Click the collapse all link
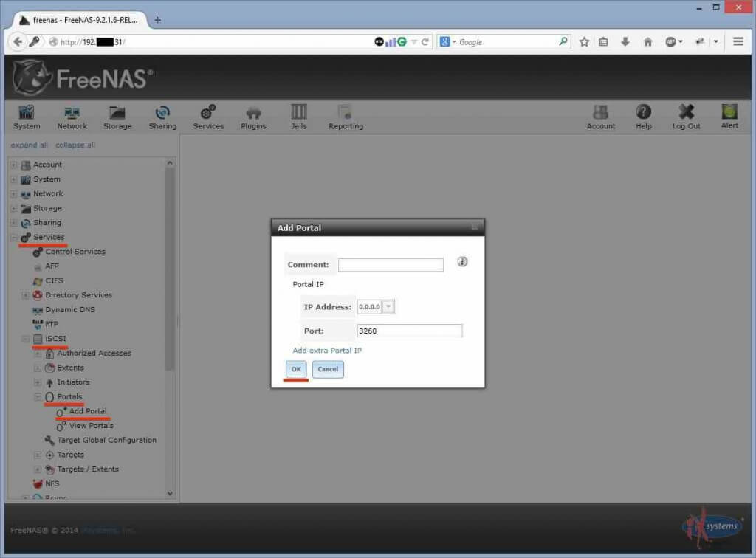 [75, 145]
